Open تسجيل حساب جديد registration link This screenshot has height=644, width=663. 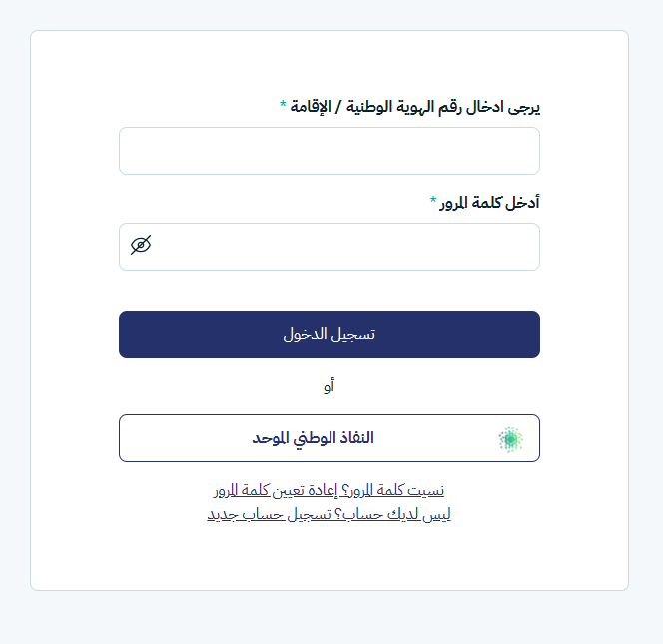tap(276, 515)
